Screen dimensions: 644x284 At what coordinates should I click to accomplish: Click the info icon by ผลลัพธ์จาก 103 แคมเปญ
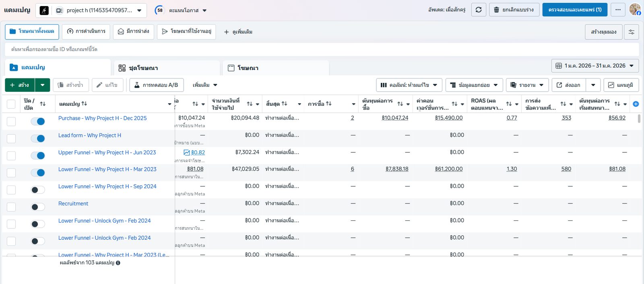(x=118, y=263)
